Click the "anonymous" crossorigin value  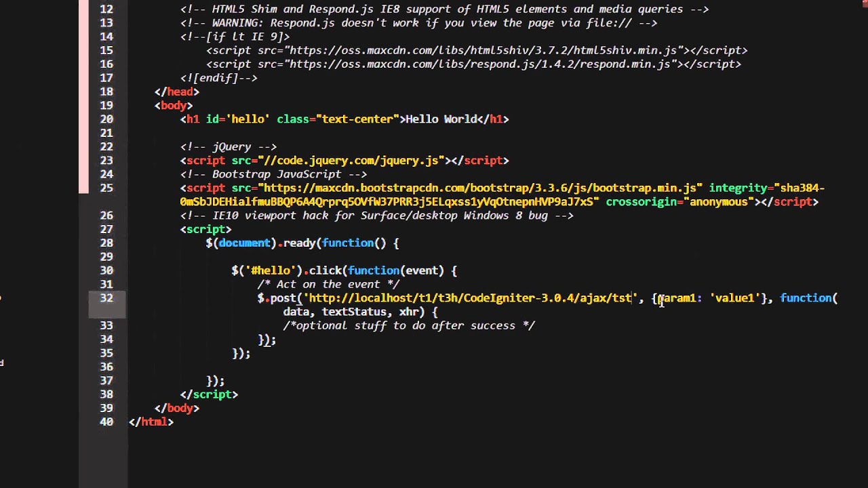tap(719, 202)
